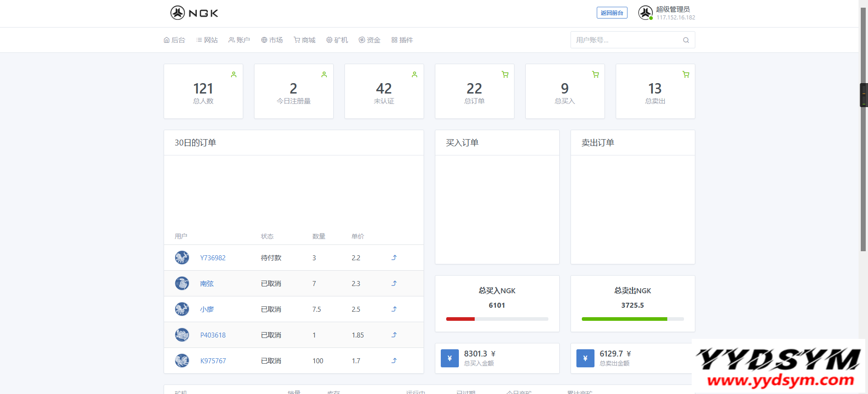Open the 账户 menu

[239, 40]
